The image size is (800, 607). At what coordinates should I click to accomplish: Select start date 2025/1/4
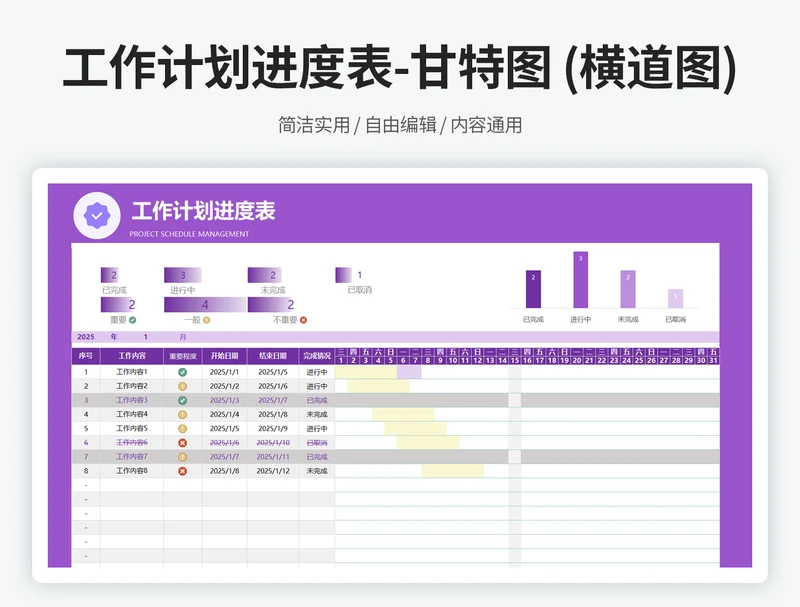pos(224,414)
